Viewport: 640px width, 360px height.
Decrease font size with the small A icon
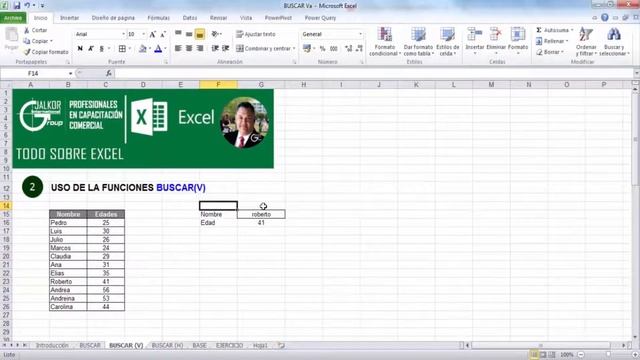[x=163, y=34]
